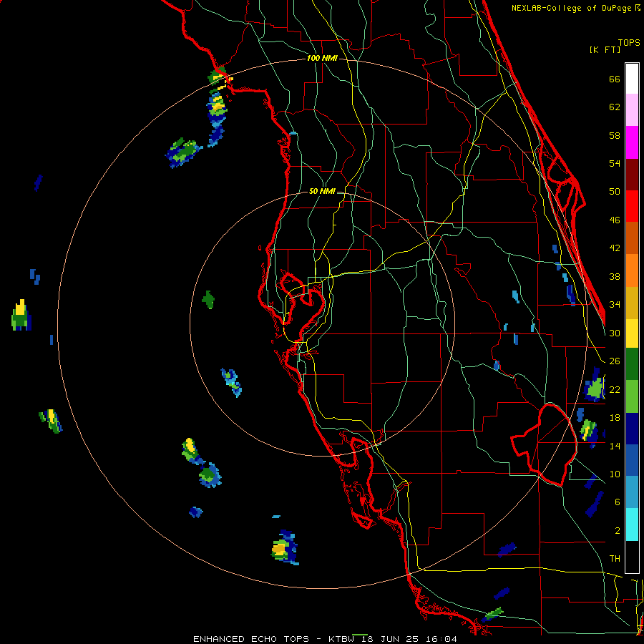
Task: Click the medium blue legend swatch
Action: [632, 460]
